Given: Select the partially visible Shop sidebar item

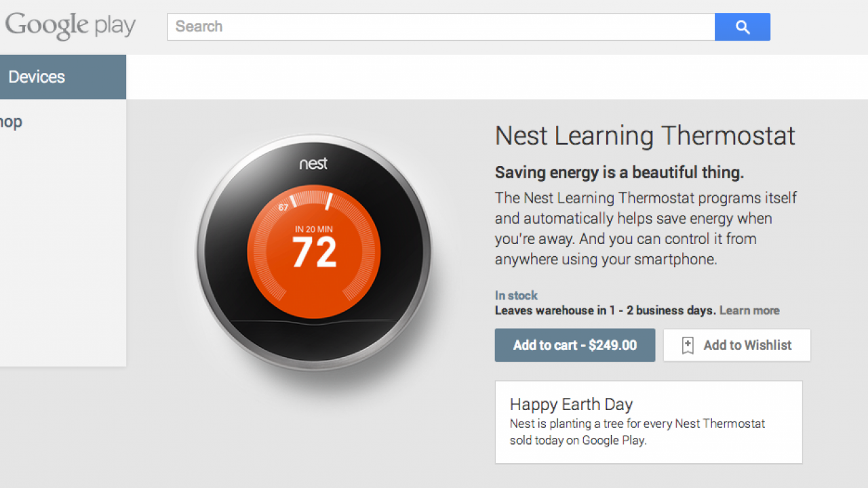Looking at the screenshot, I should pos(11,122).
